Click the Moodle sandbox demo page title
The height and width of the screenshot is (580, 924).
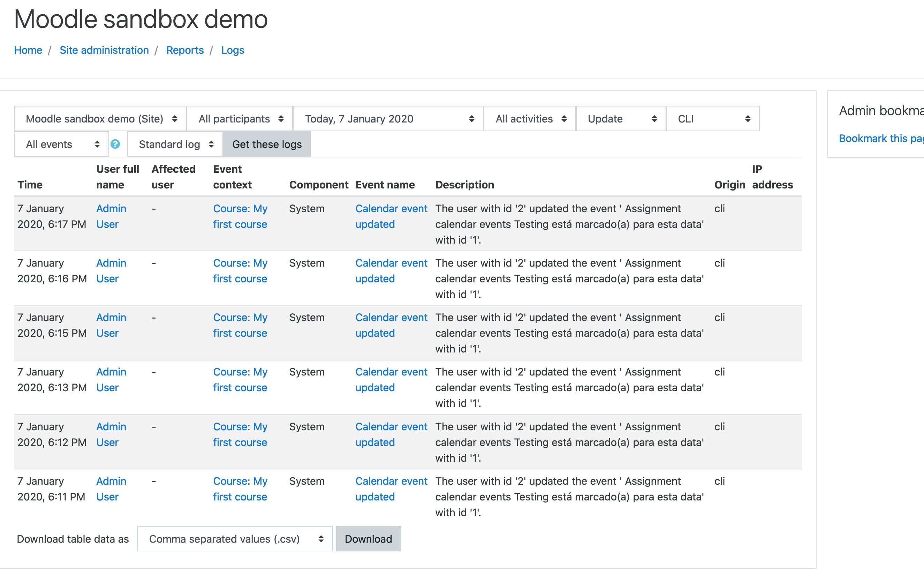141,19
